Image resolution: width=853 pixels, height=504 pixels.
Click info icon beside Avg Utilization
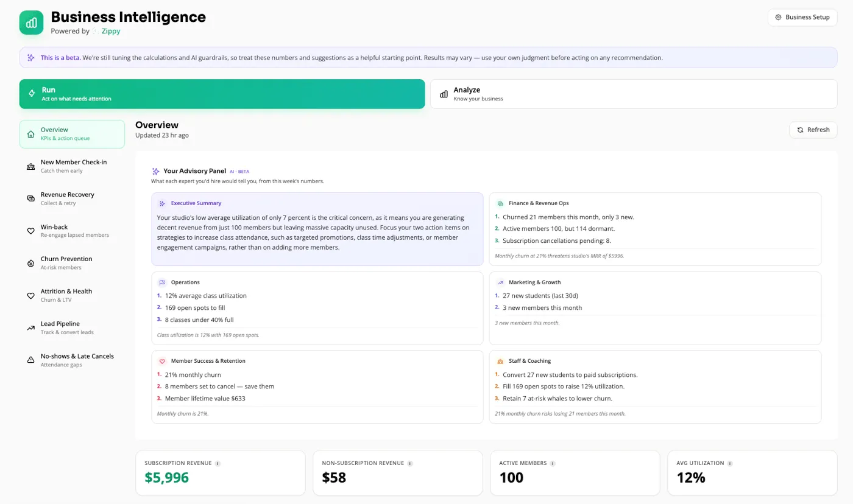(730, 463)
